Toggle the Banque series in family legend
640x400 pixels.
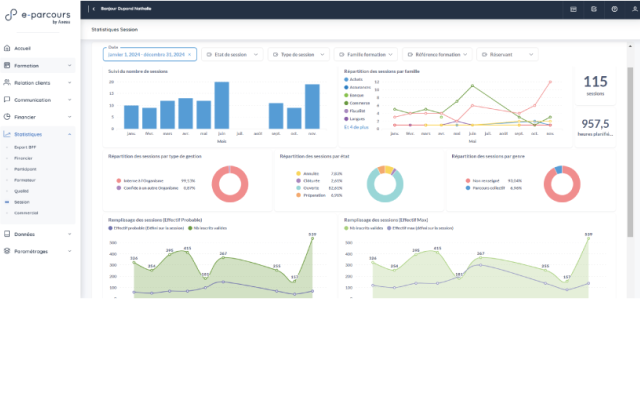[354, 95]
